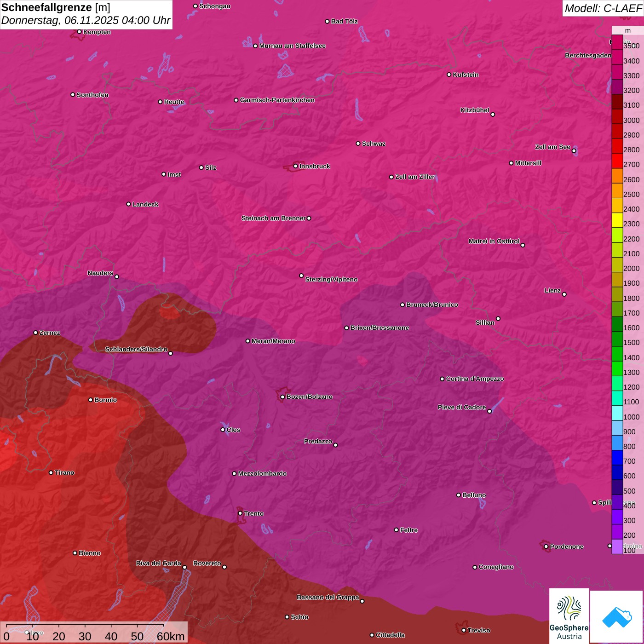Click the Trento city marker dot

click(x=240, y=513)
